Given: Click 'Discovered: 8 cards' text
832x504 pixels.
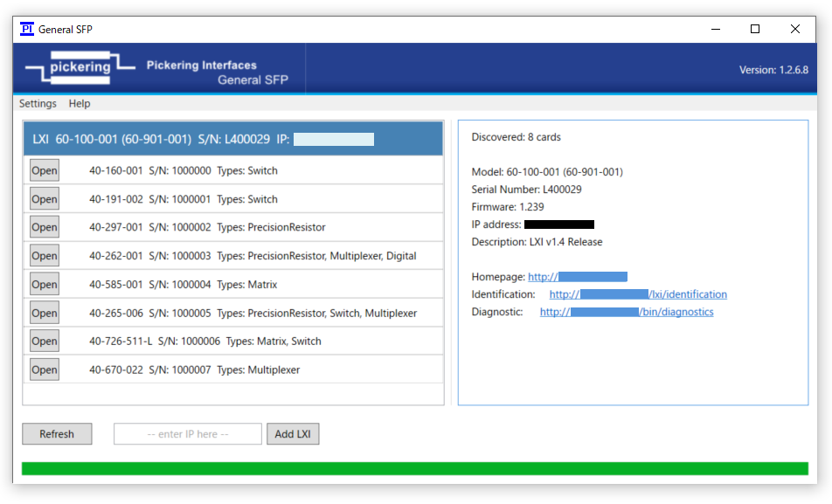Looking at the screenshot, I should click(516, 137).
